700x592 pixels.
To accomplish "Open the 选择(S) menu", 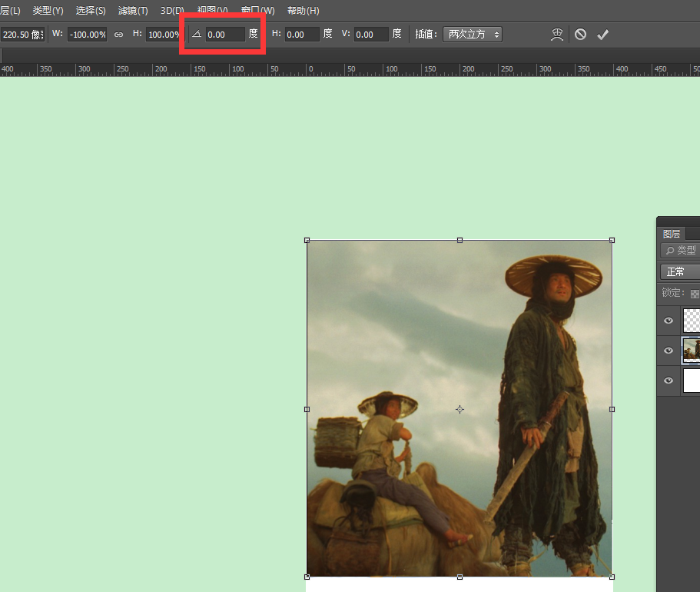I will pos(91,10).
